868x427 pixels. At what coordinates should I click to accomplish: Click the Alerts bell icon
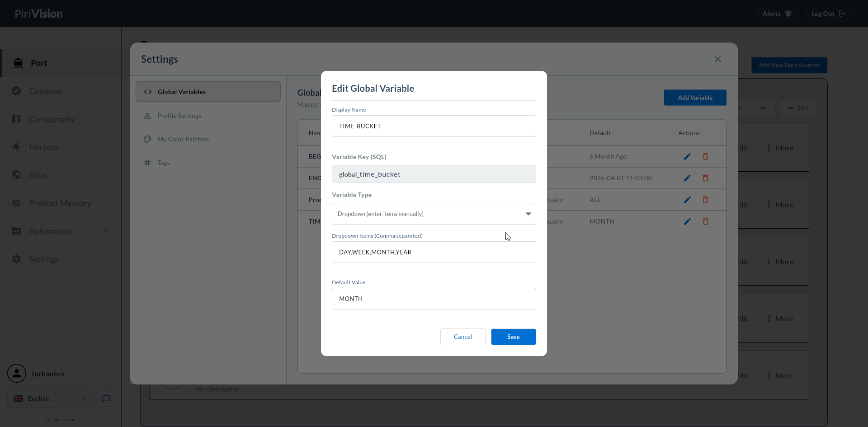point(788,14)
